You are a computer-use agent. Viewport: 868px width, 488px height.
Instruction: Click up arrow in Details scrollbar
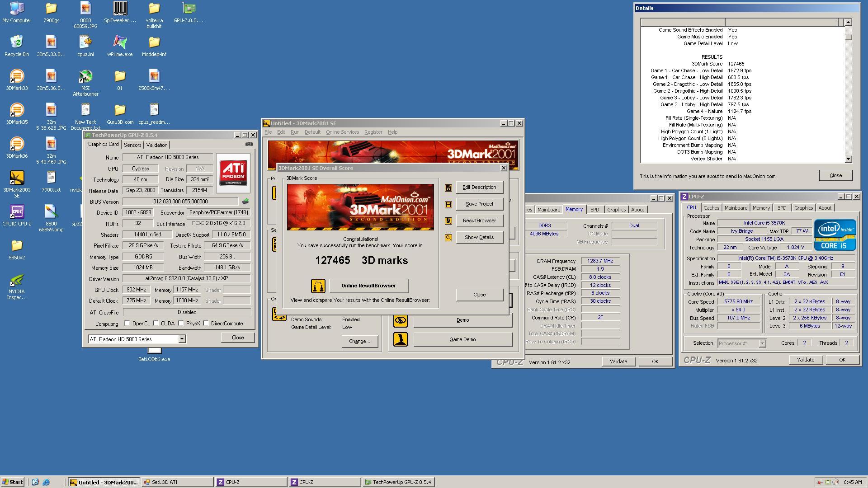848,22
